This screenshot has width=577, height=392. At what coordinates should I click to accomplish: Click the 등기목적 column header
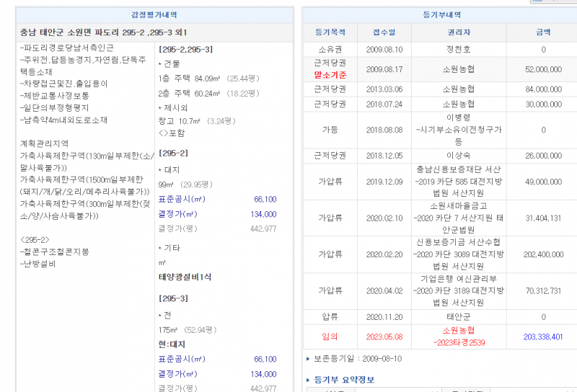pyautogui.click(x=331, y=32)
